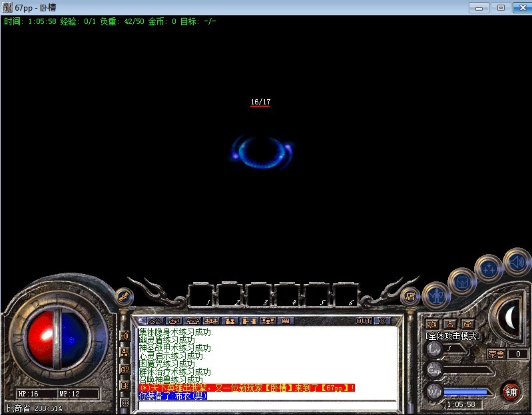The width and height of the screenshot is (532, 415).
Task: Click the MP:12 readout
Action: [69, 394]
